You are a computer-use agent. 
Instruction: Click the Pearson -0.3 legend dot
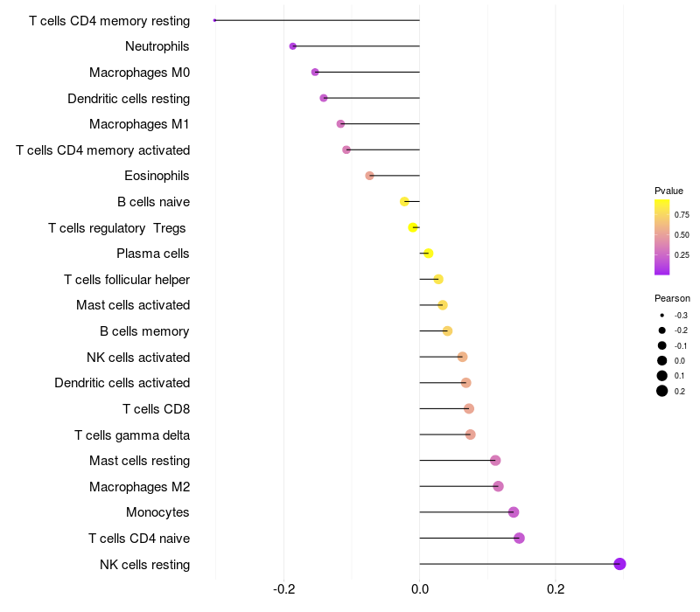pos(662,316)
